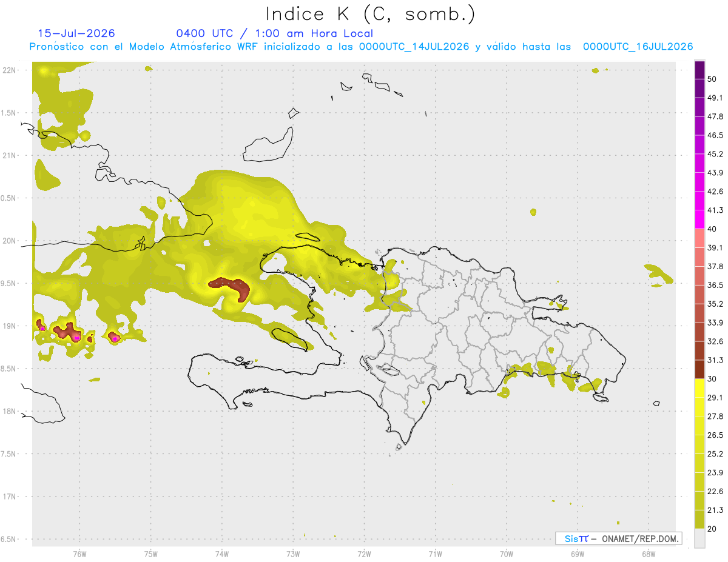This screenshot has width=728, height=562.
Task: Click the '39.1' colorbar value
Action: (x=715, y=247)
